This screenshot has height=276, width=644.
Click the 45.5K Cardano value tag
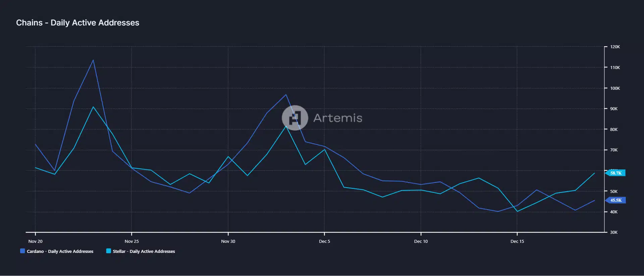(x=615, y=200)
